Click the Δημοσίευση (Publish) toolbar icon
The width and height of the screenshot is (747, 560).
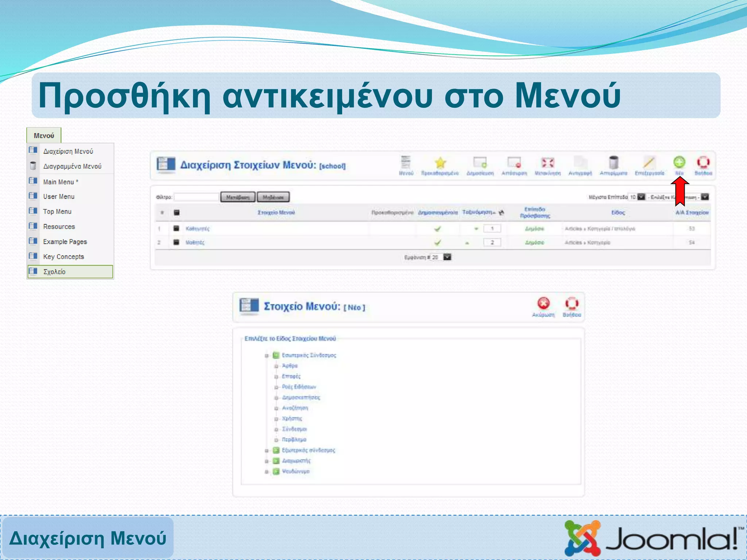[480, 163]
